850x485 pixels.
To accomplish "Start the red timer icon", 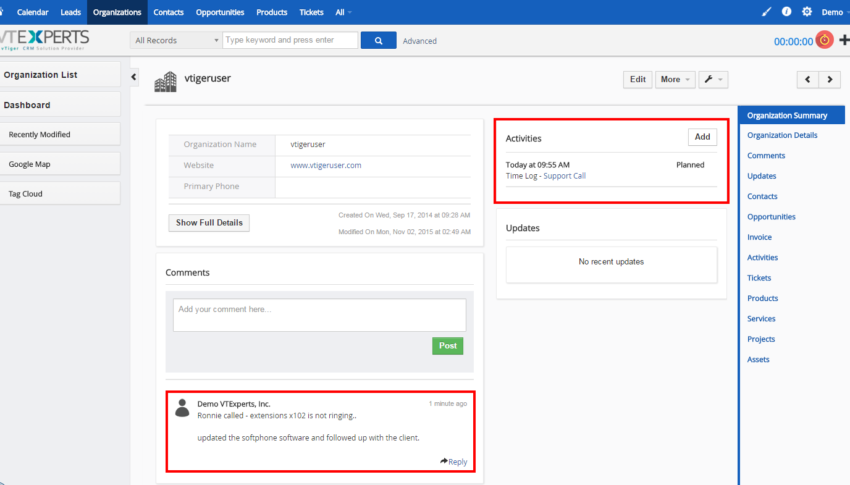I will 825,40.
